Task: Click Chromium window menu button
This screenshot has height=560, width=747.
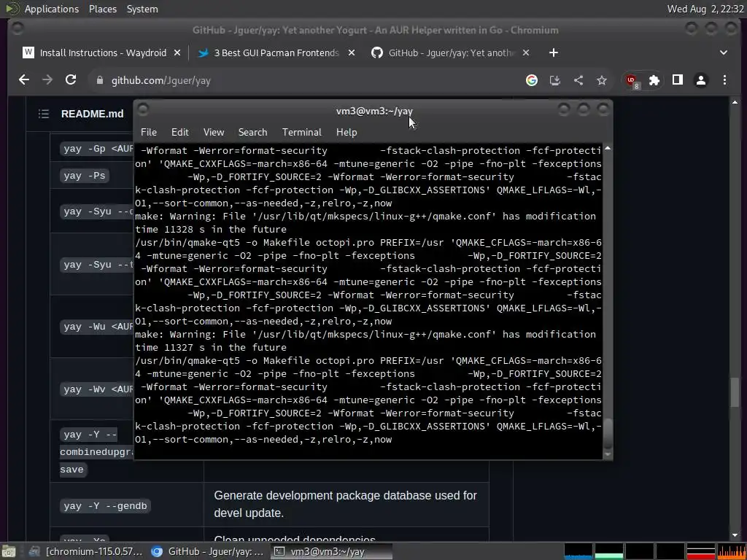Action: (x=18, y=29)
